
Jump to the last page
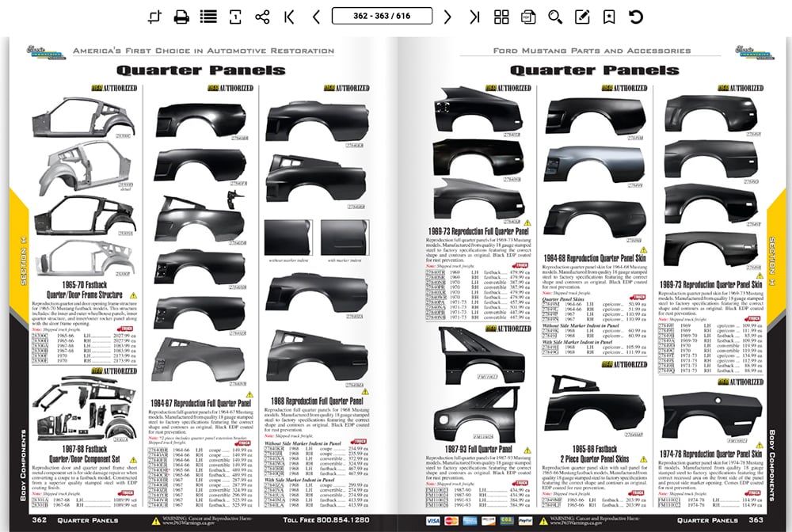point(474,17)
